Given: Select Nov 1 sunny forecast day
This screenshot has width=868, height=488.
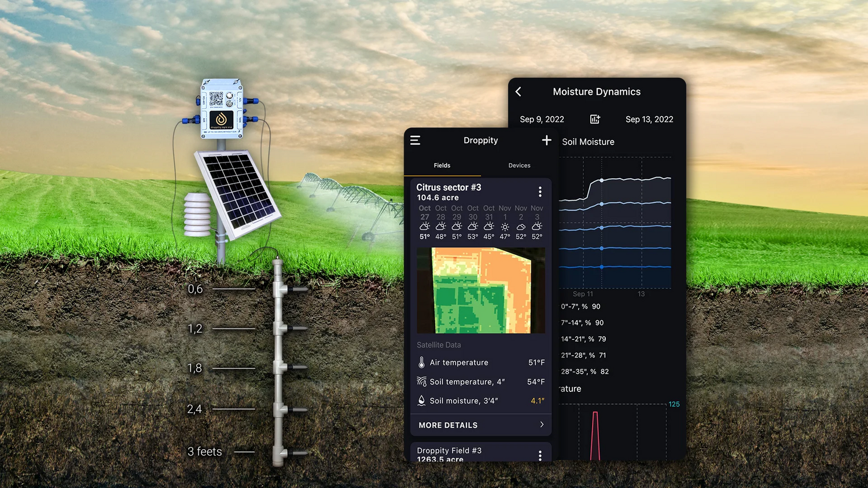Looking at the screenshot, I should pyautogui.click(x=505, y=222).
